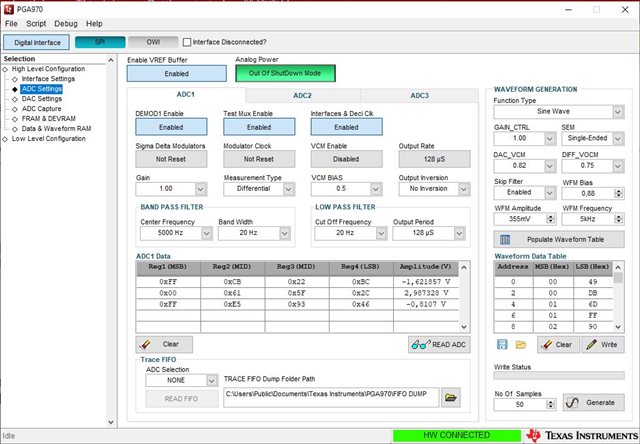The image size is (640, 444).
Task: Open the Output Inversion dropdown
Action: 464,189
